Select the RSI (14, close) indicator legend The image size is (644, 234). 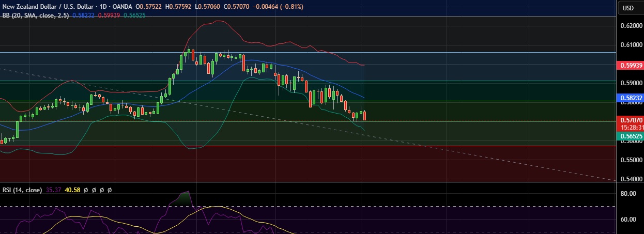click(x=22, y=190)
